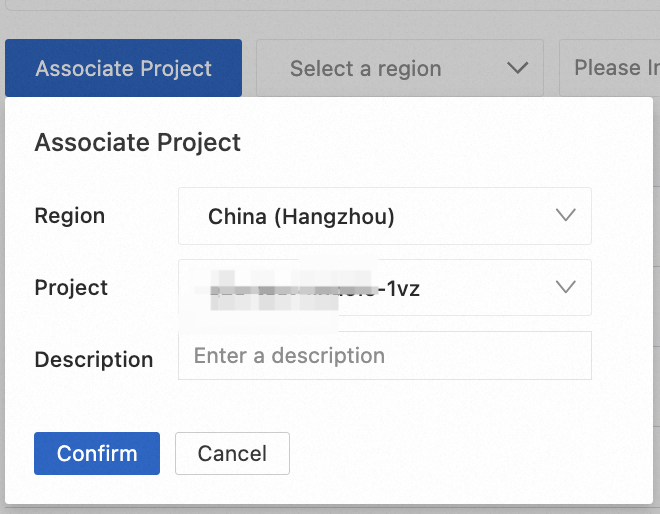The image size is (660, 514).
Task: Click the Select a region placeholder text
Action: pos(365,68)
